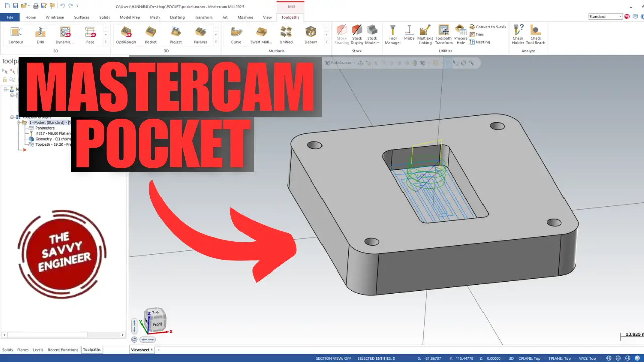The image size is (644, 362).
Task: Switch to the Home ribbon tab
Action: pos(31,17)
